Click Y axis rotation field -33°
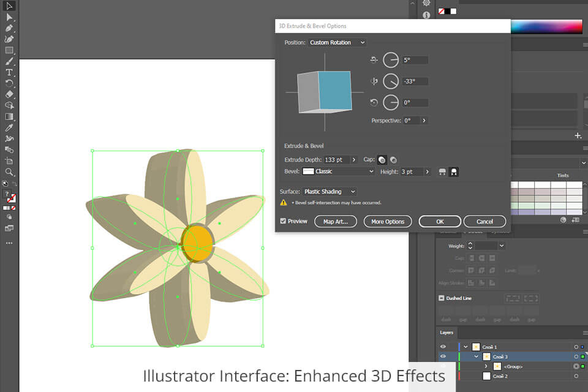588x392 pixels. pos(415,81)
